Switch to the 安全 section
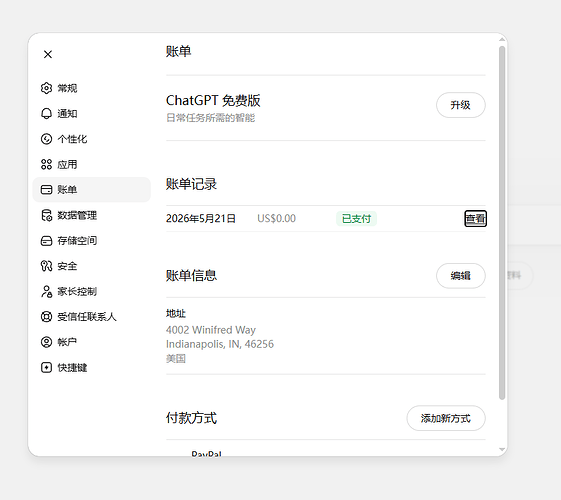The height and width of the screenshot is (500, 561). point(91,266)
